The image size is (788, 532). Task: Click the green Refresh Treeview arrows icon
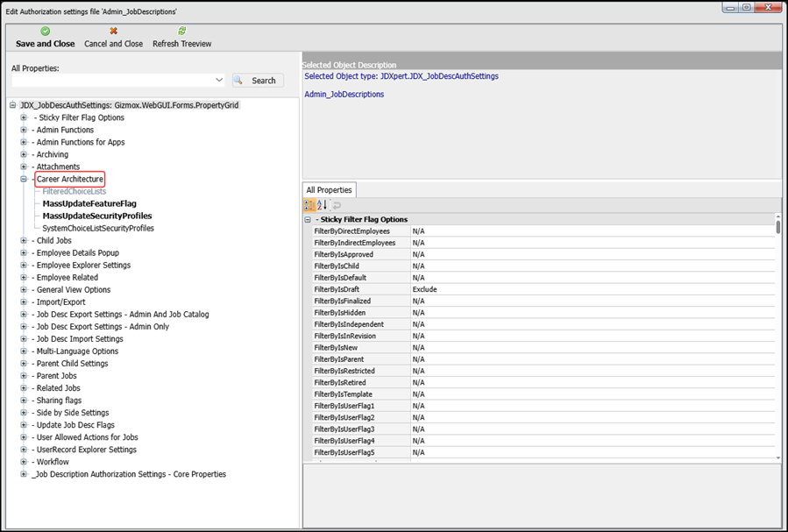(182, 32)
